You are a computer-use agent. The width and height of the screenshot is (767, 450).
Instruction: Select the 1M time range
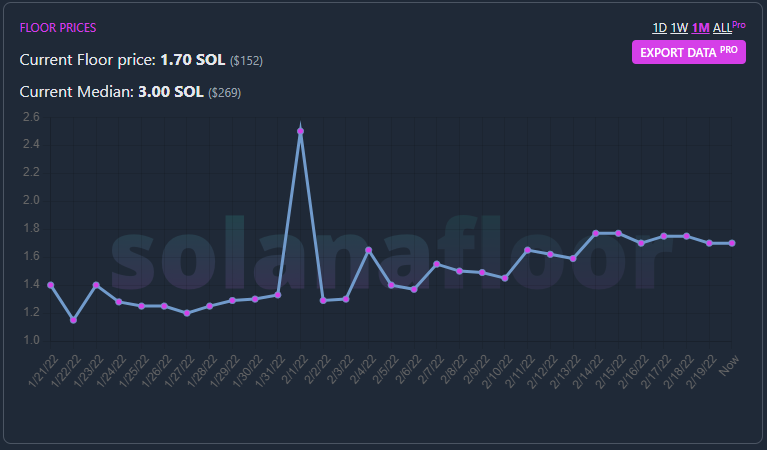(700, 28)
